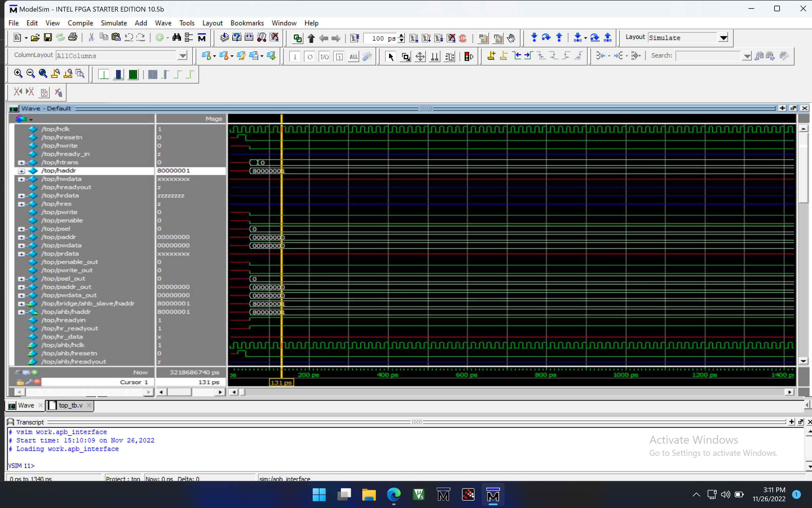Print with the printer toolbar icon
Viewport: 812px width, 508px height.
coord(72,38)
